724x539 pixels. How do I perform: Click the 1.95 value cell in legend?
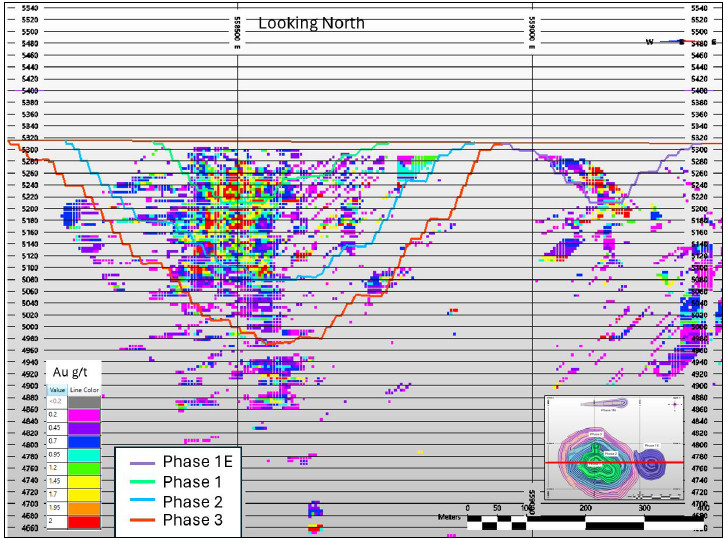tap(58, 509)
